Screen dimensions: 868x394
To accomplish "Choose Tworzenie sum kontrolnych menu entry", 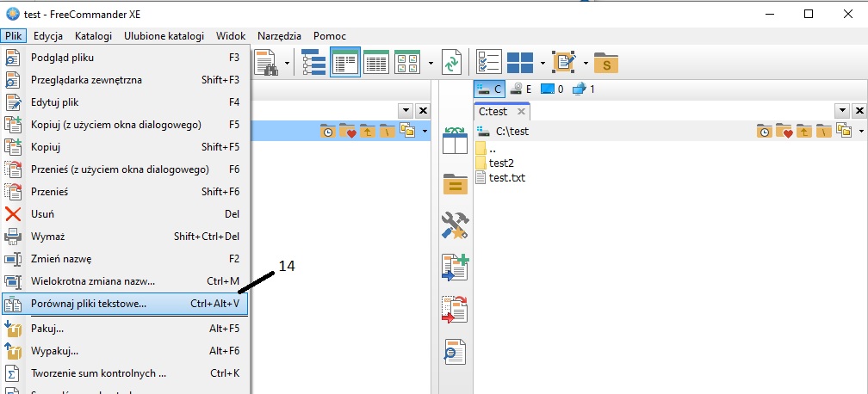I will pos(125,373).
